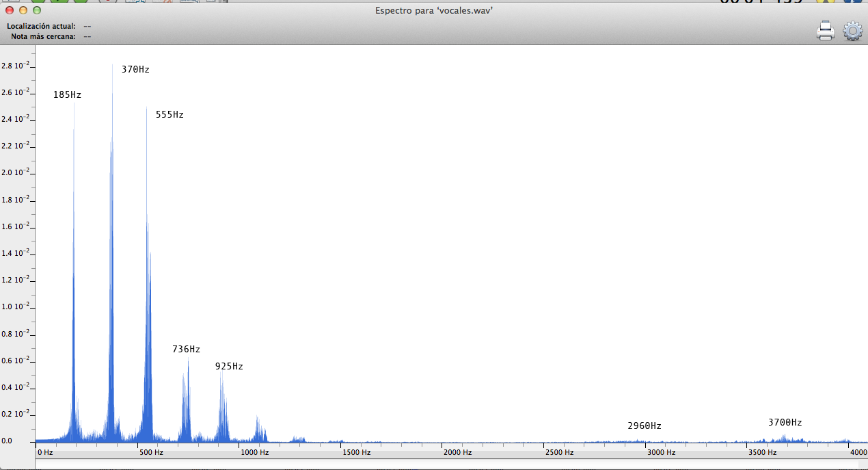Close the spectrum window with red button
The width and height of the screenshot is (868, 470).
tap(9, 10)
